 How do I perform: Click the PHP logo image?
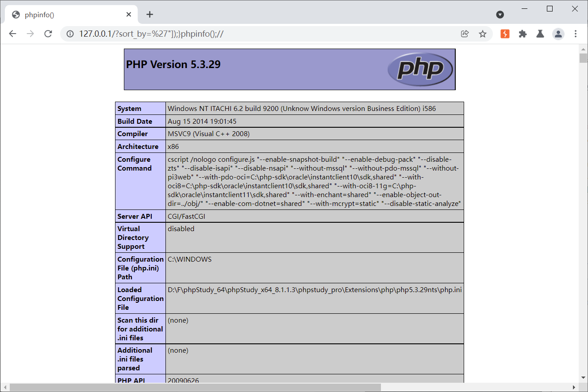click(420, 69)
